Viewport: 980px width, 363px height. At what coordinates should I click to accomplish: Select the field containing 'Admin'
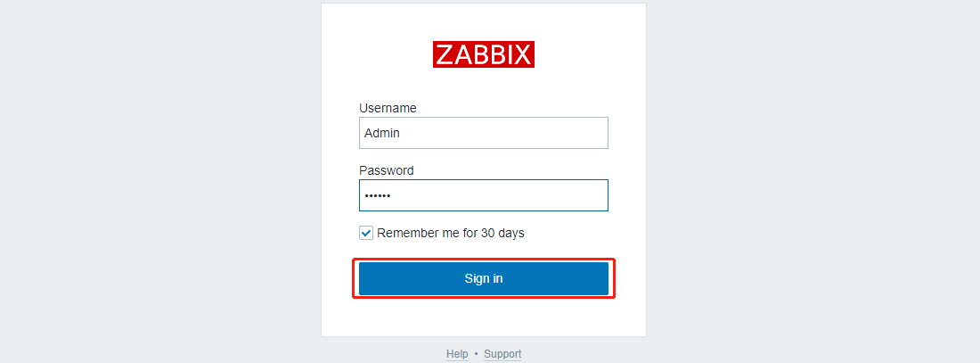coord(483,133)
